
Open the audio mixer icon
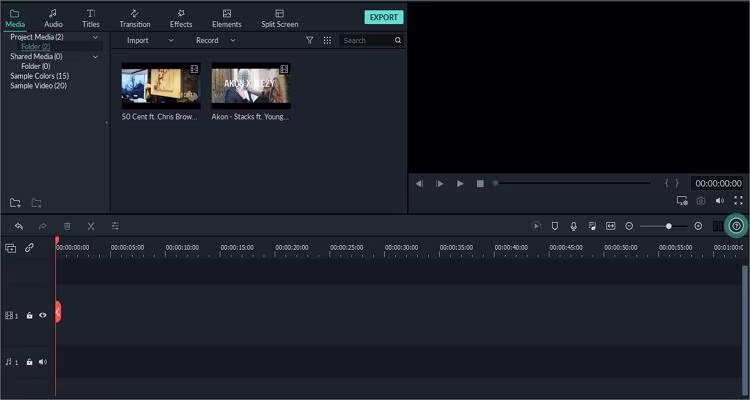click(x=592, y=226)
